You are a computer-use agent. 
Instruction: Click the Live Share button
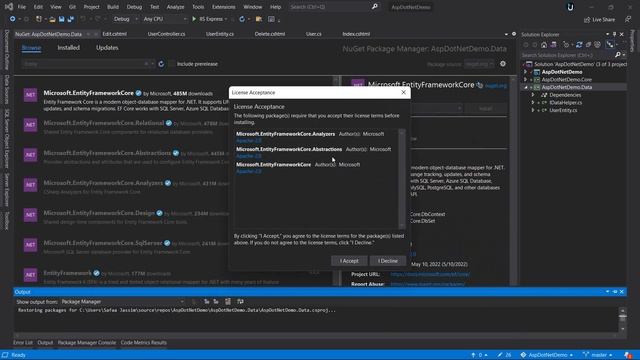click(x=599, y=19)
